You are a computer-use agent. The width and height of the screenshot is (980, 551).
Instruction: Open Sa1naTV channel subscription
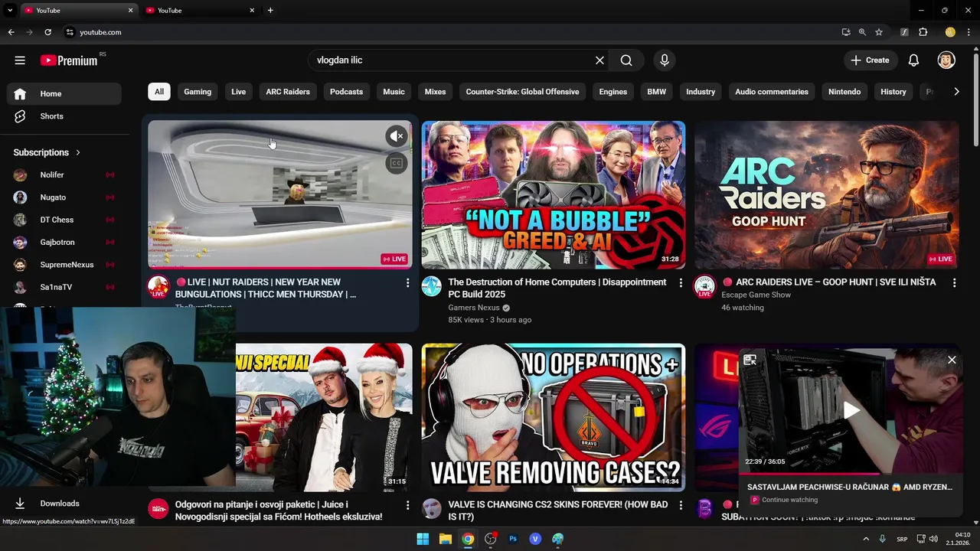[64, 287]
